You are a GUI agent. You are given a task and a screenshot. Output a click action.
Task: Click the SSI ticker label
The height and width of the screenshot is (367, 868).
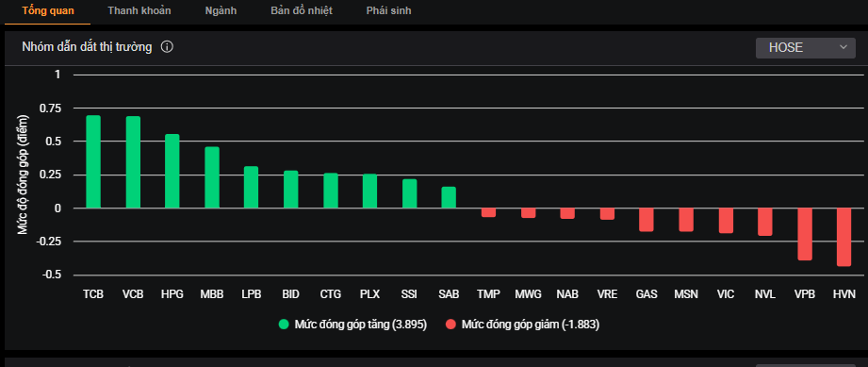click(x=410, y=294)
